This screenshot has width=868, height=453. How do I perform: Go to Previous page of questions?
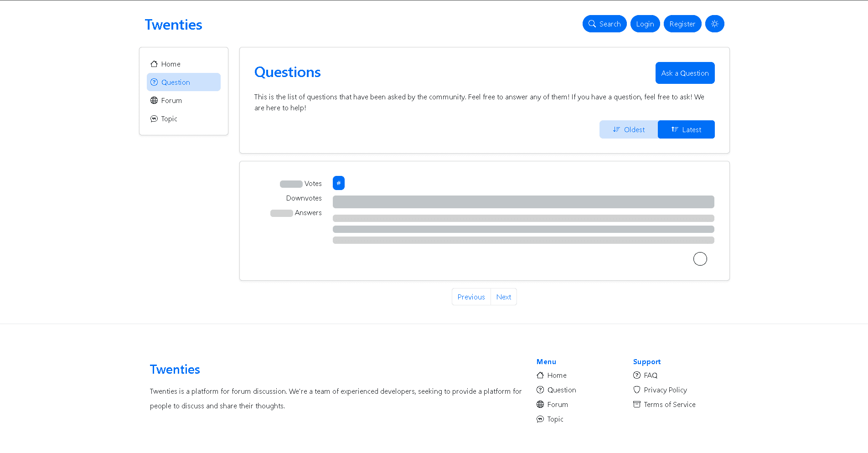point(471,297)
